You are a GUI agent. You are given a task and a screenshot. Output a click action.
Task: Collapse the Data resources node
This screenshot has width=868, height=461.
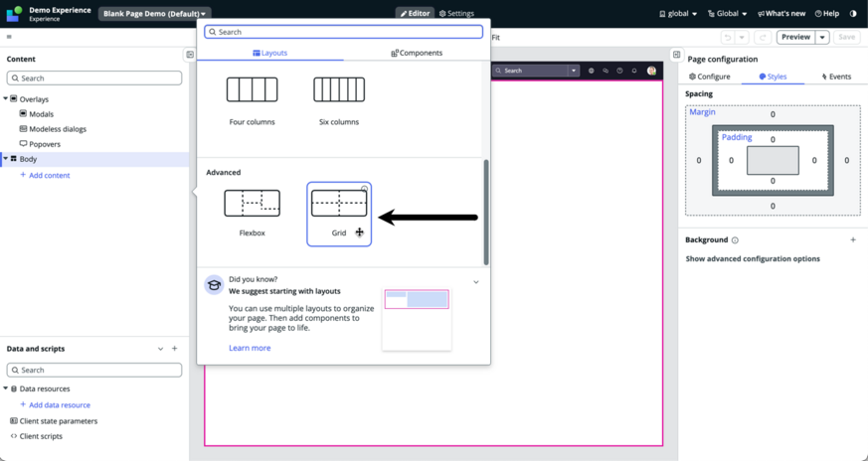pyautogui.click(x=6, y=388)
